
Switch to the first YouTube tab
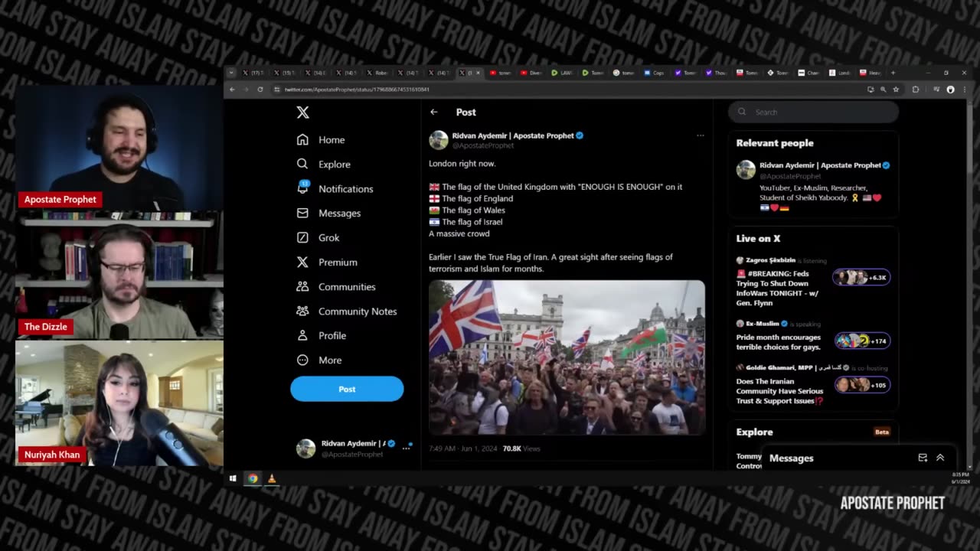501,73
